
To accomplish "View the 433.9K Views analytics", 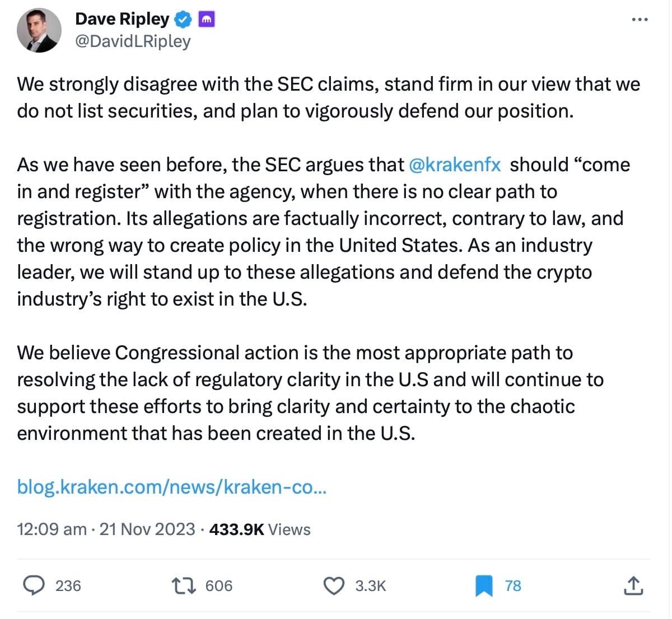I will [x=260, y=529].
